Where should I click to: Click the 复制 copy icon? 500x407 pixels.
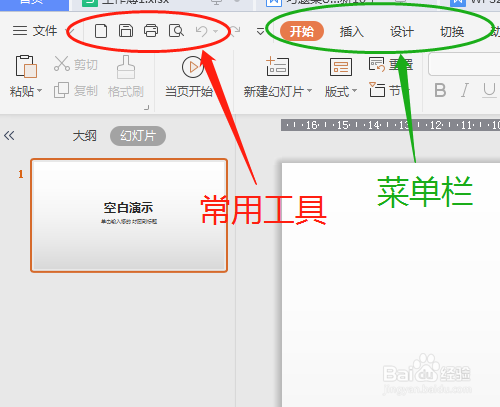tap(61, 90)
